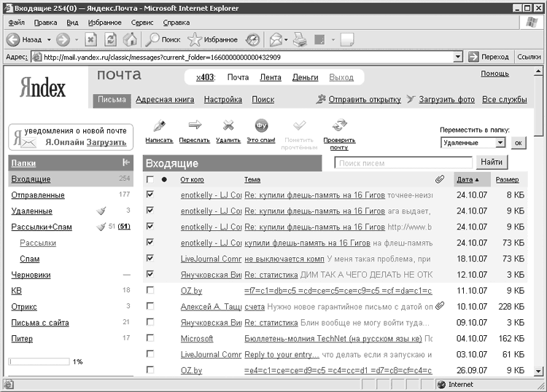The image size is (547, 392).
Task: Click the IE toolbar Refresh icon
Action: pyautogui.click(x=110, y=39)
